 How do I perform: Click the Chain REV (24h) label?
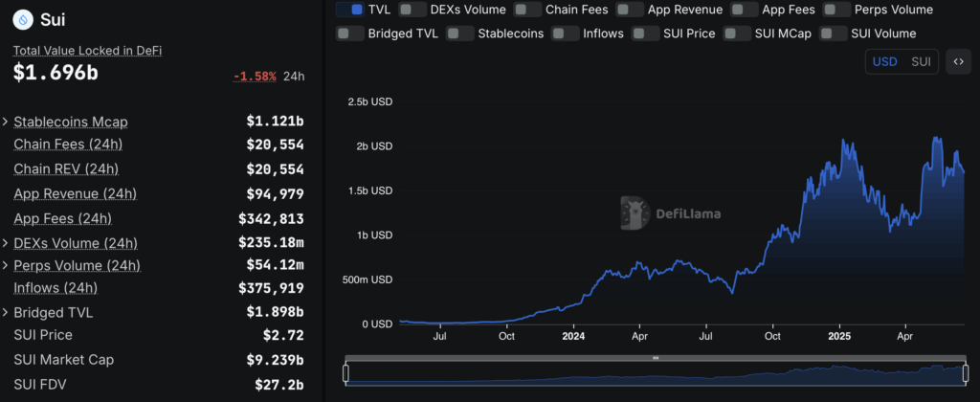click(66, 168)
